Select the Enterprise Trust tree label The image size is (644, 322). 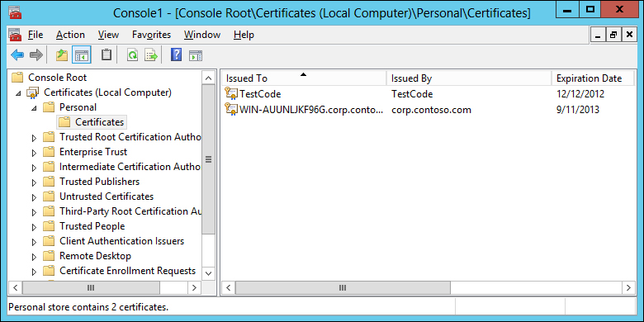pos(93,152)
